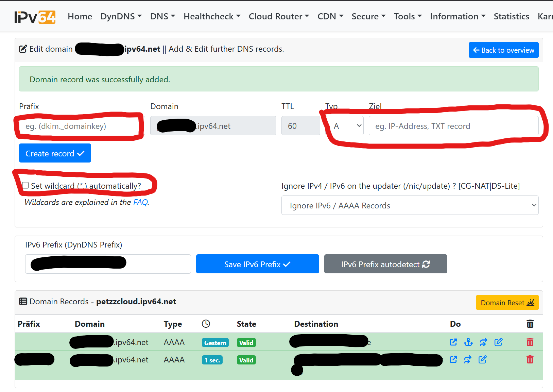553x392 pixels.
Task: Go to the Statistics page
Action: pyautogui.click(x=511, y=16)
